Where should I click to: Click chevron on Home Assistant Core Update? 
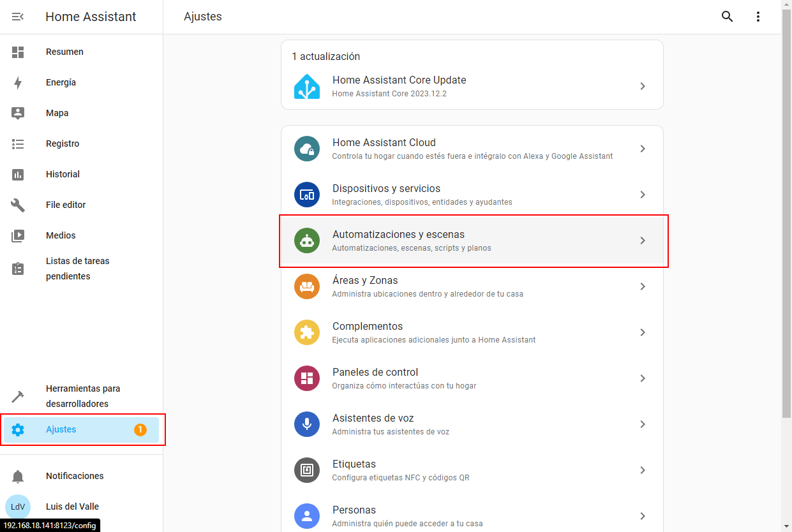pos(643,86)
